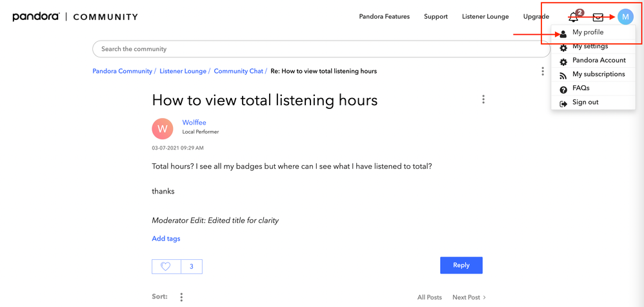
Task: Open Pandora Account from the menu
Action: tap(598, 60)
